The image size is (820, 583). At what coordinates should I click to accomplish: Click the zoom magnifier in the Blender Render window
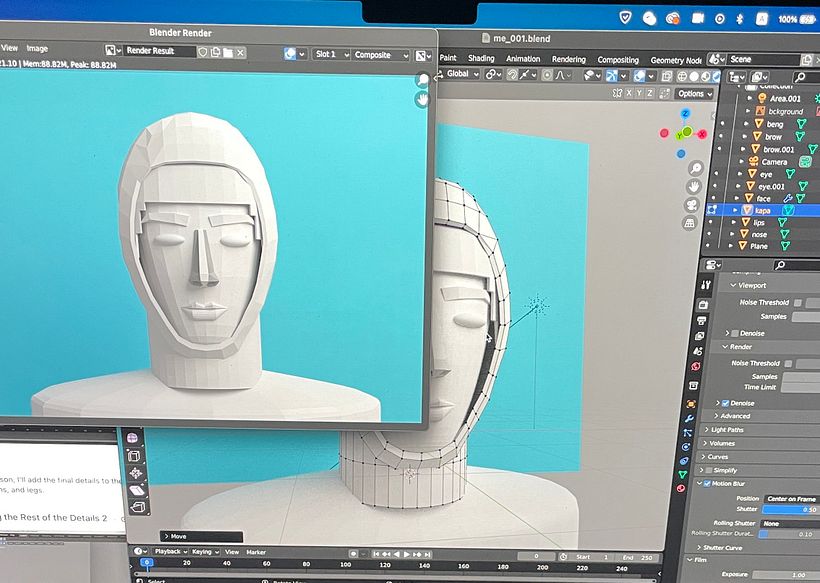(423, 80)
